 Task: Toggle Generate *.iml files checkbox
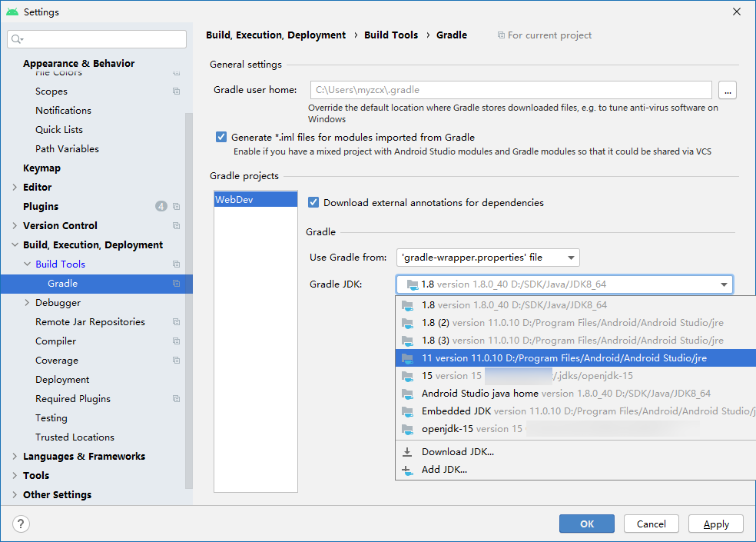tap(221, 137)
